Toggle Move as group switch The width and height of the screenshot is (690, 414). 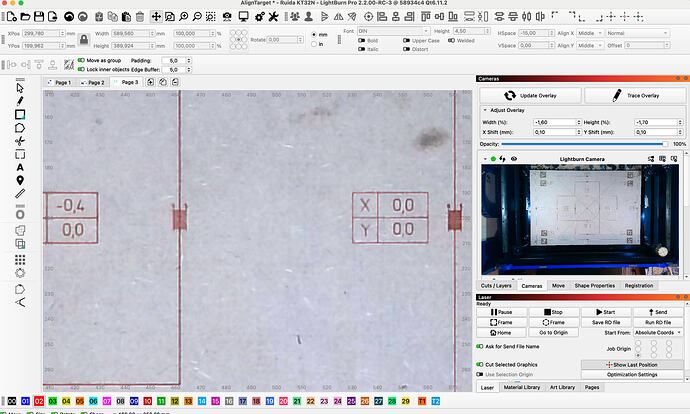[81, 60]
